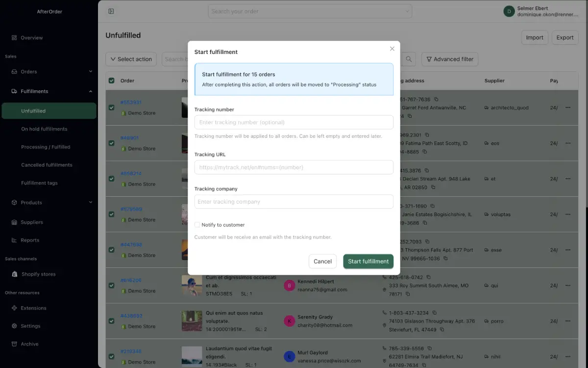Go to On hold fulfillments
Screen dimensions: 588x368
44,129
